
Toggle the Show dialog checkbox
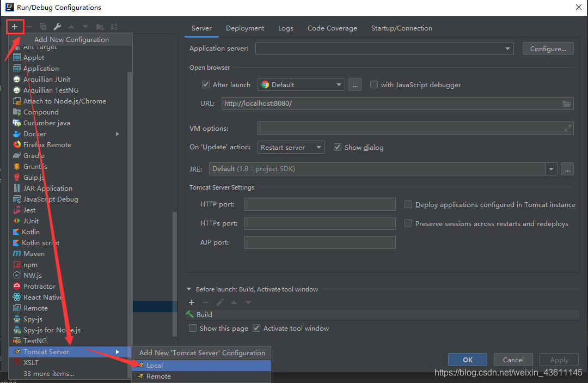pos(338,148)
